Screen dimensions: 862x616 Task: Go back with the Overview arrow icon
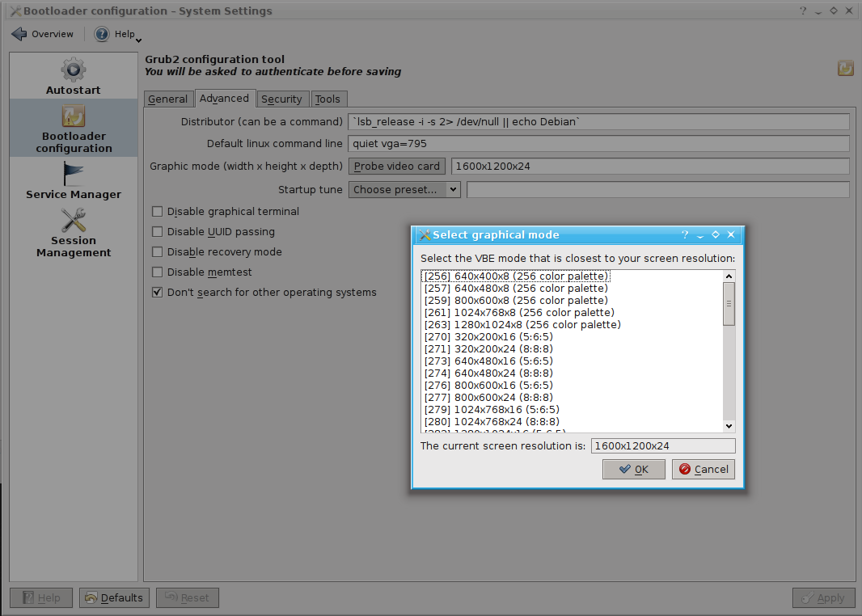tap(19, 34)
